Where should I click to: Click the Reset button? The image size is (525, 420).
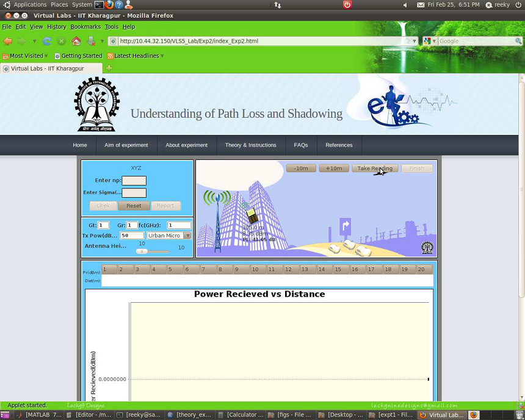coord(134,206)
